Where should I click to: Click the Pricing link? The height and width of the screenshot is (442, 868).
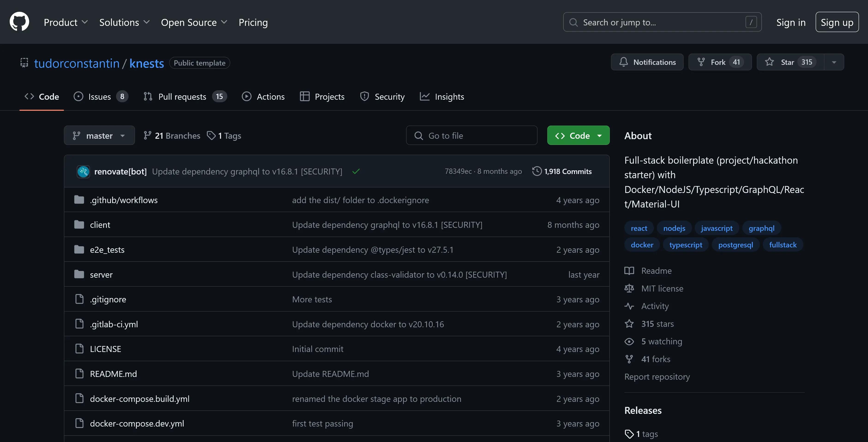[x=253, y=22]
